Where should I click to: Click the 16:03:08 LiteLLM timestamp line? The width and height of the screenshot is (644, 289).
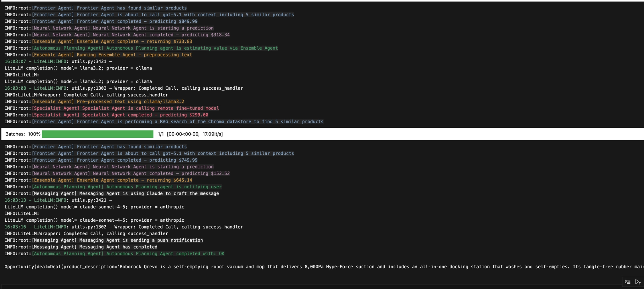tap(124, 88)
